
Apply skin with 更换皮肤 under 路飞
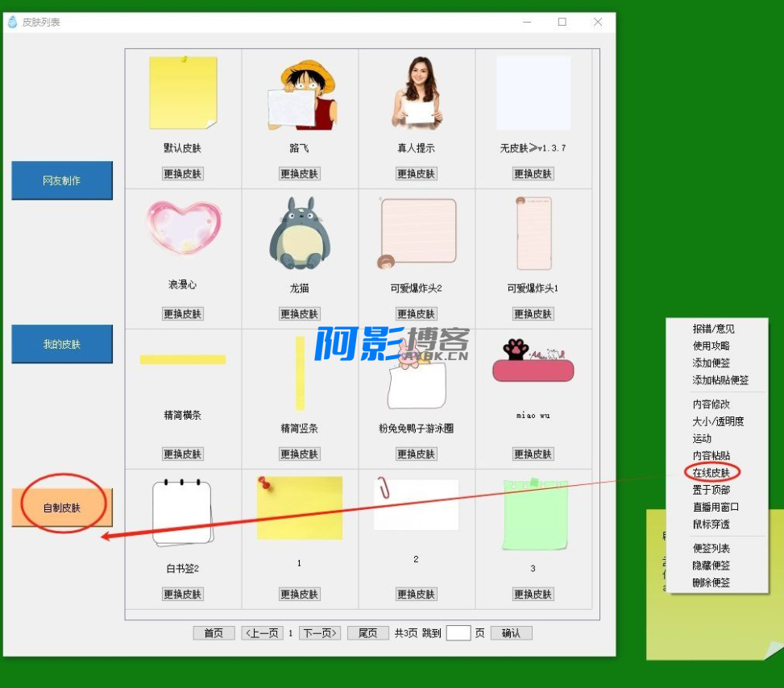click(x=300, y=174)
